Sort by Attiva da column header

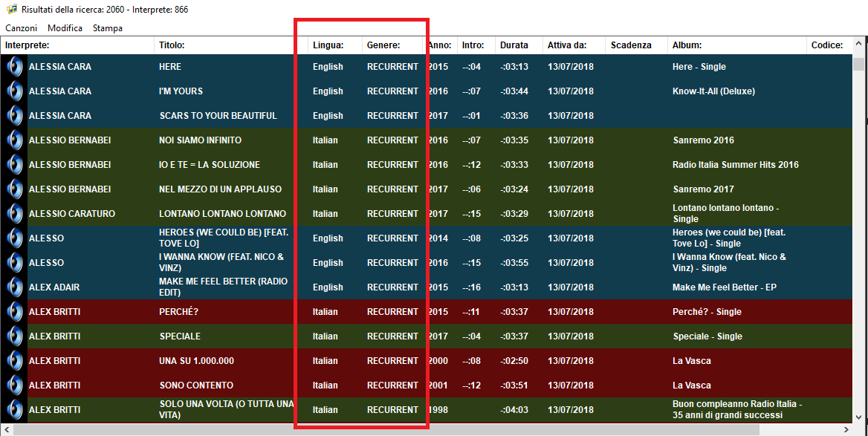(x=574, y=45)
